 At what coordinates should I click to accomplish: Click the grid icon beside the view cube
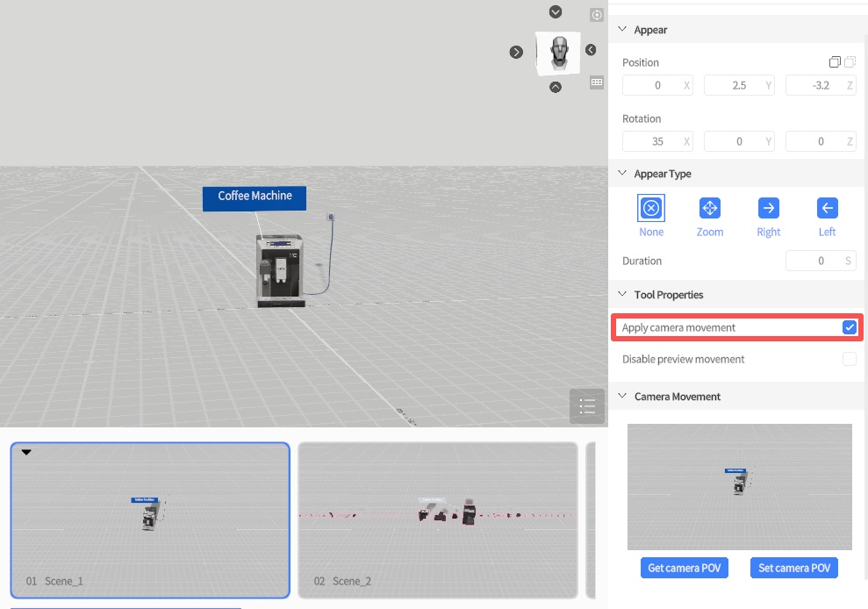597,82
